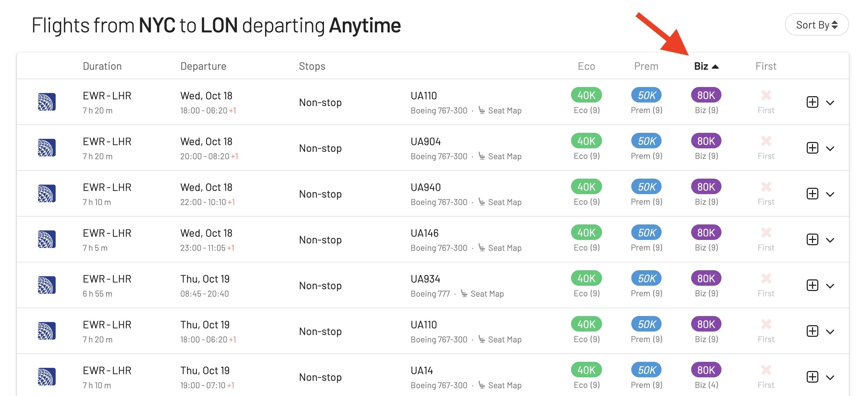Viewport: 868px width, 396px height.
Task: Select the 40K Eco fare for UA940
Action: (x=586, y=187)
